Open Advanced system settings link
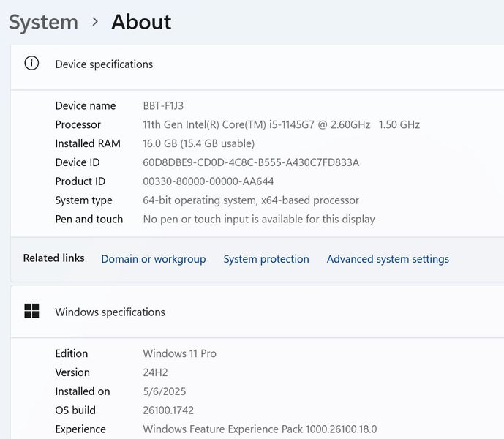The image size is (504, 439). tap(388, 259)
